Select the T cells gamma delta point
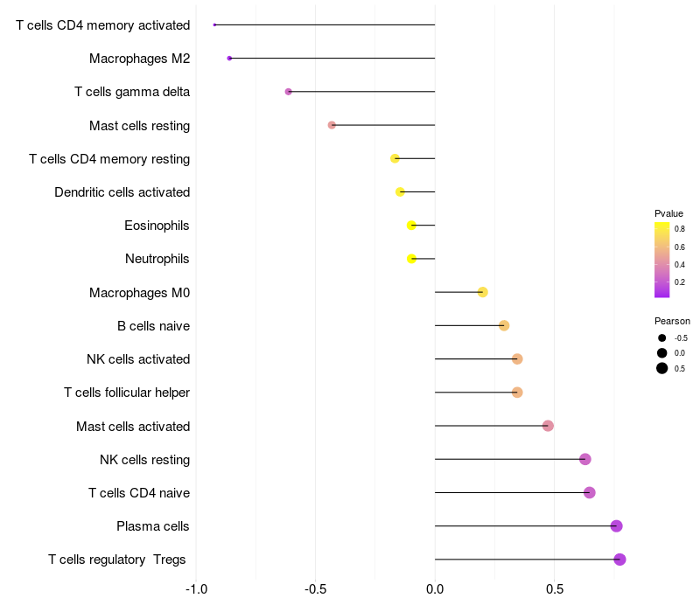Viewport: 700px width, 612px height. (289, 92)
